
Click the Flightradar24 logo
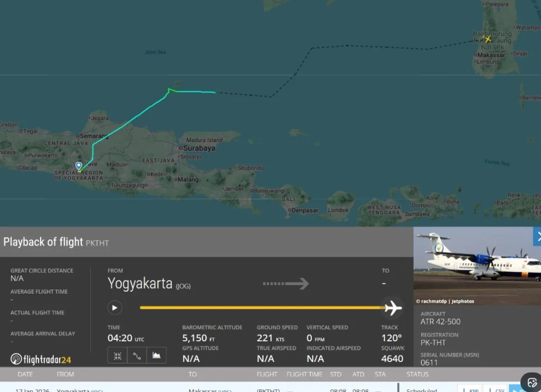click(x=41, y=359)
